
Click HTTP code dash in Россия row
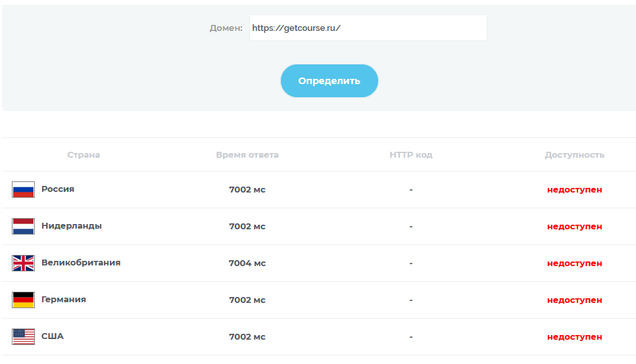pyautogui.click(x=411, y=190)
